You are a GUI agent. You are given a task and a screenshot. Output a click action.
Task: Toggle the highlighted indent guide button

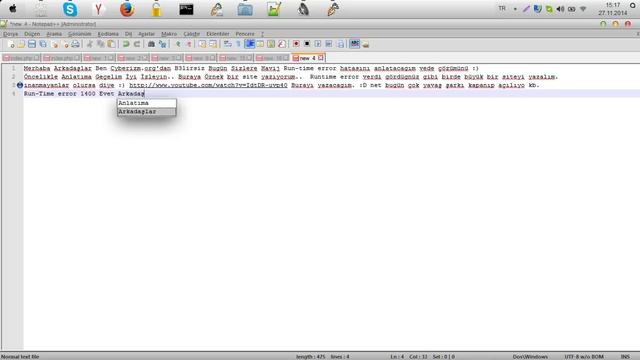point(249,44)
